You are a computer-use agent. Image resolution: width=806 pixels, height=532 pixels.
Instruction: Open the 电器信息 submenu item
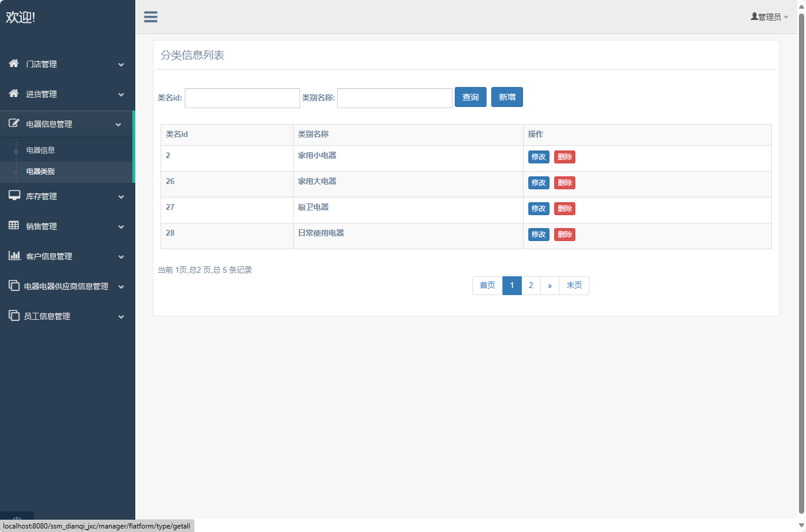pyautogui.click(x=41, y=150)
